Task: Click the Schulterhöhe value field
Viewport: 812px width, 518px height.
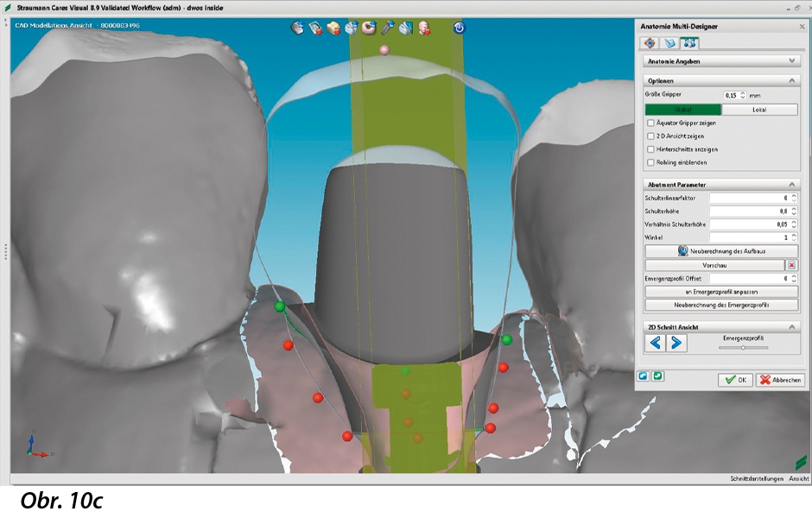Action: click(x=749, y=211)
